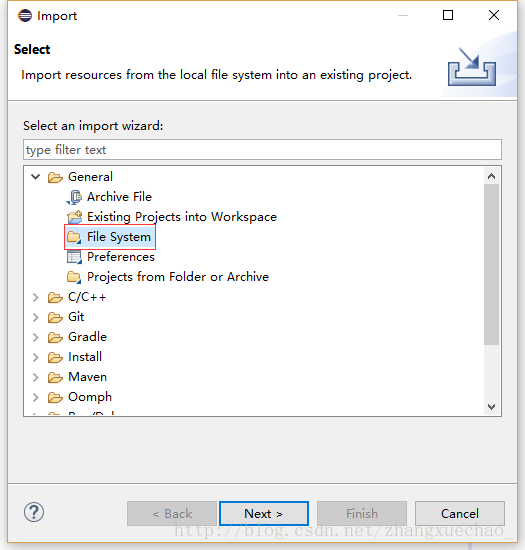Click the Maven folder icon
Viewport: 525px width, 550px height.
[x=55, y=377]
